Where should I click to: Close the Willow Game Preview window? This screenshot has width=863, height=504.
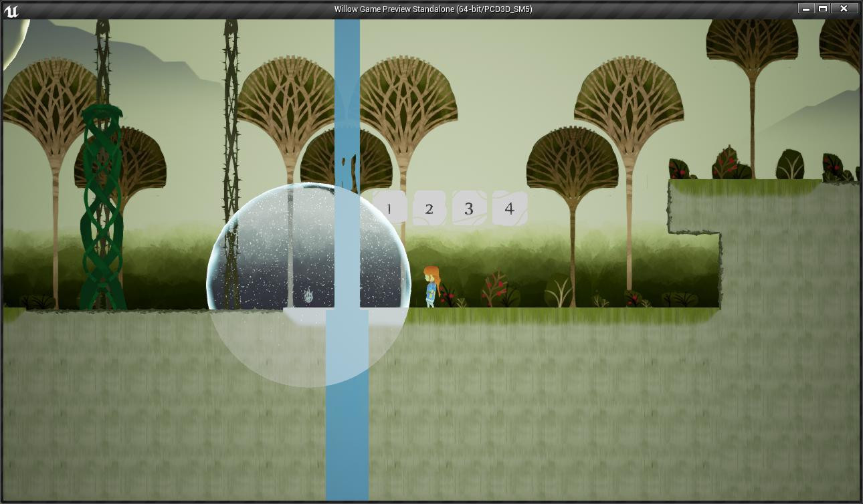point(844,9)
